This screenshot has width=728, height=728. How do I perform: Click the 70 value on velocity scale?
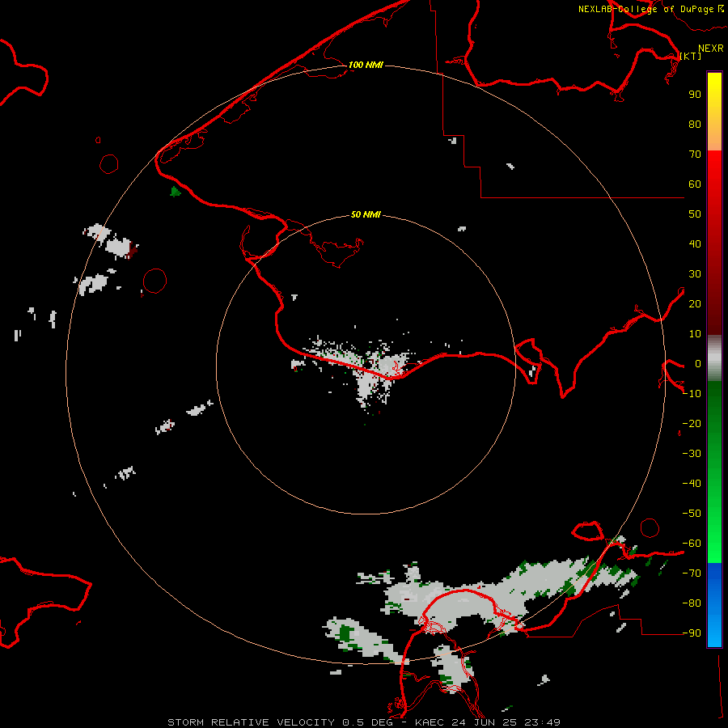[695, 154]
